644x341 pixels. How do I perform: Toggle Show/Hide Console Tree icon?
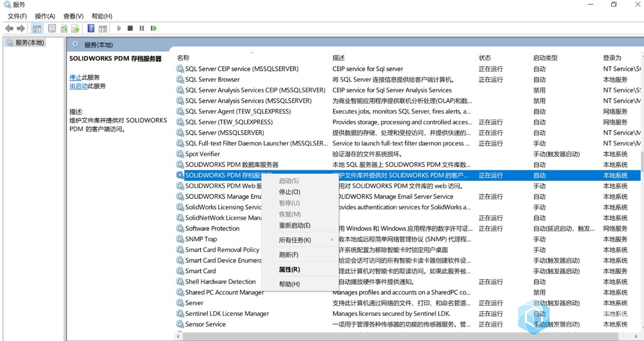click(37, 28)
